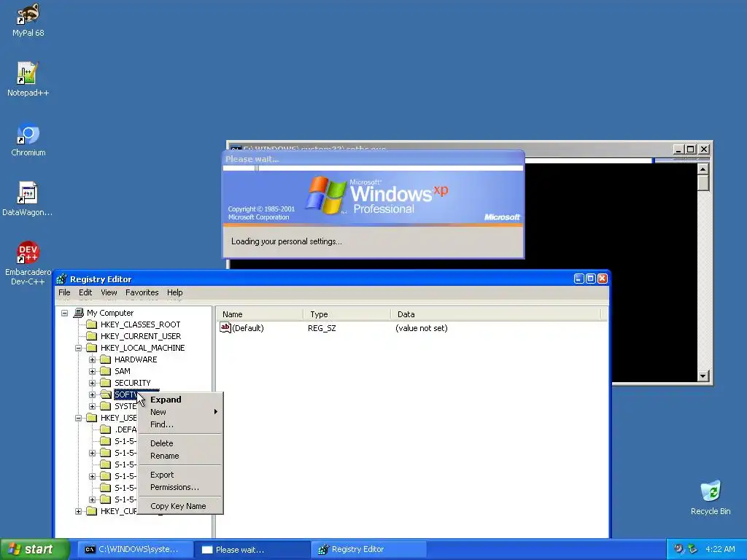Open the MyPal 68 desktop icon
This screenshot has height=560, width=747.
(x=28, y=20)
